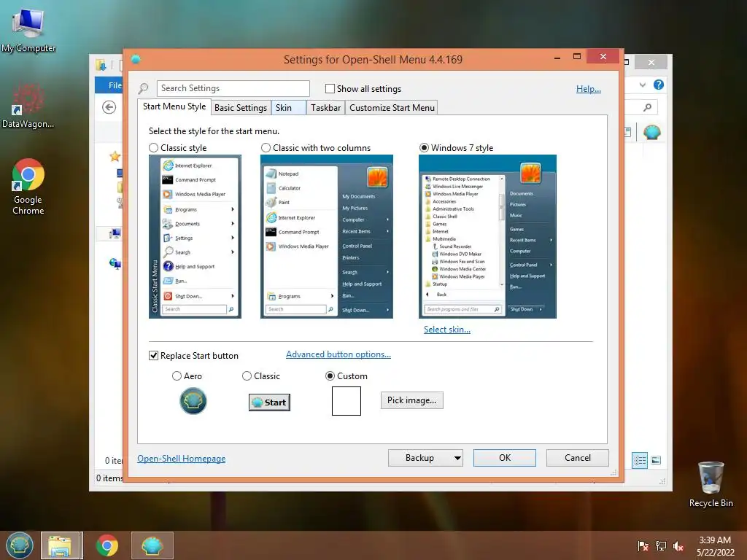
Task: Choose the Aero start button option
Action: 177,376
